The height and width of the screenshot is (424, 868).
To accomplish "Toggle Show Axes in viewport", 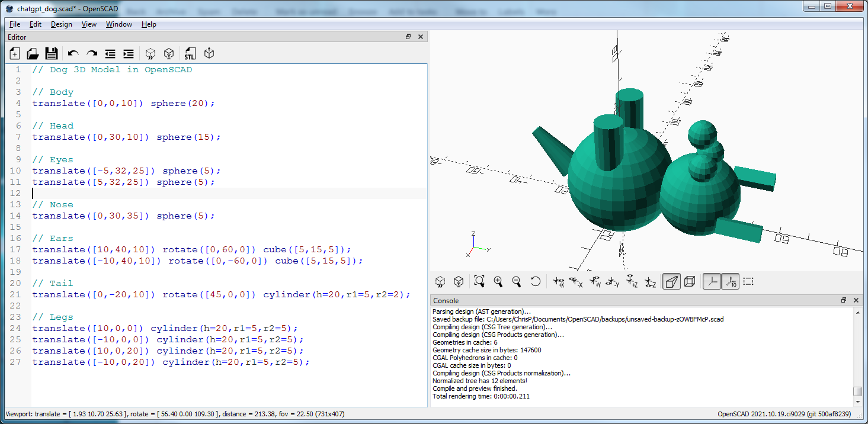I will tap(712, 282).
